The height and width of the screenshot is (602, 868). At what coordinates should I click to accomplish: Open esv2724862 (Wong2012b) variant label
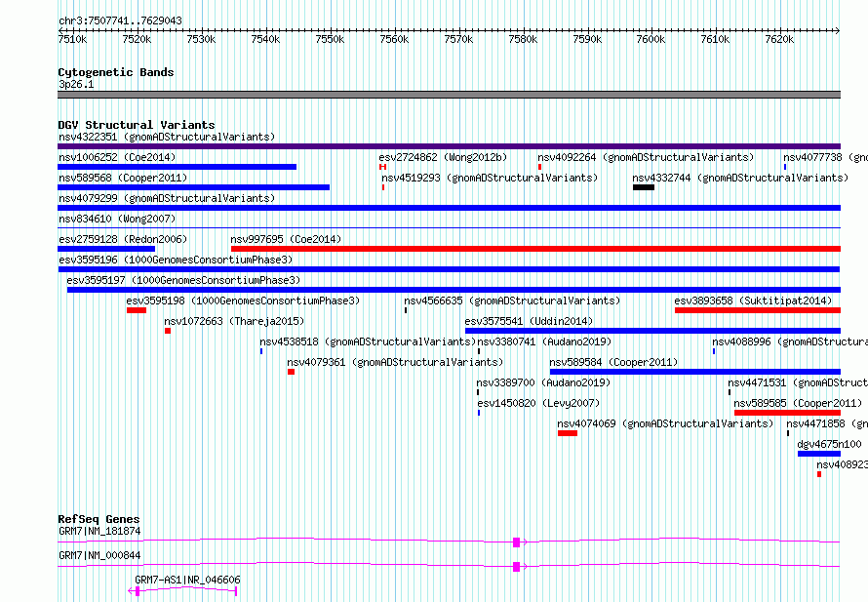443,157
